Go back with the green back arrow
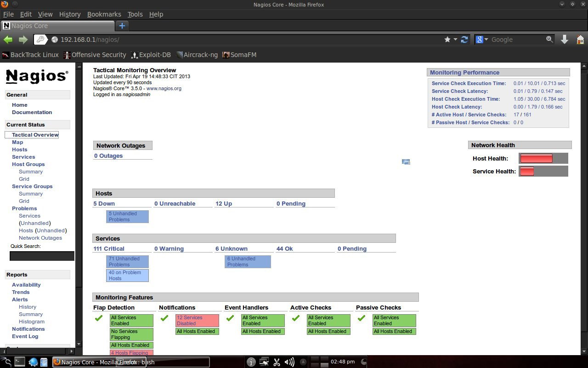Viewport: 588px width, 368px height. click(8, 40)
